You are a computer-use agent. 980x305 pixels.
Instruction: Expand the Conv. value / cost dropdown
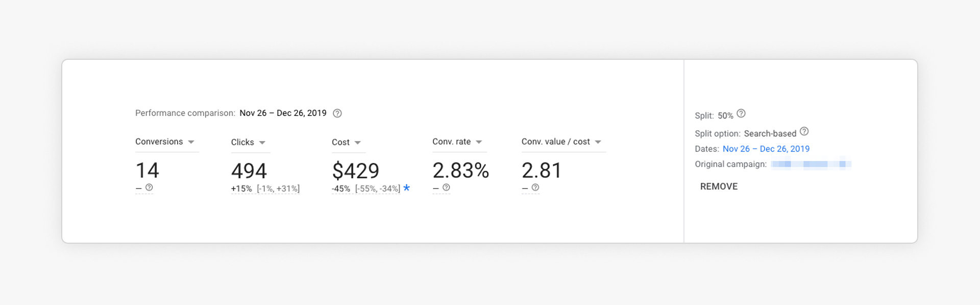pyautogui.click(x=598, y=142)
